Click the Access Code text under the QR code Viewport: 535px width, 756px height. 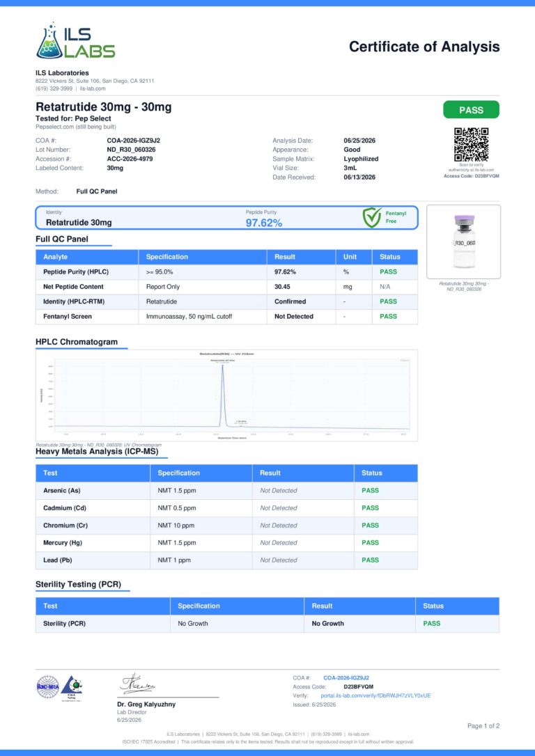pos(472,176)
